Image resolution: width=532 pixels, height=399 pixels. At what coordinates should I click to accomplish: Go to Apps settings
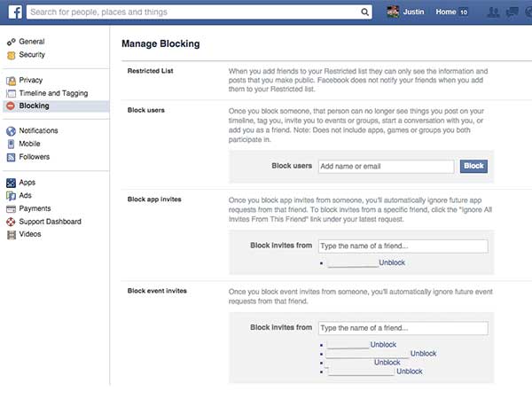click(x=27, y=183)
